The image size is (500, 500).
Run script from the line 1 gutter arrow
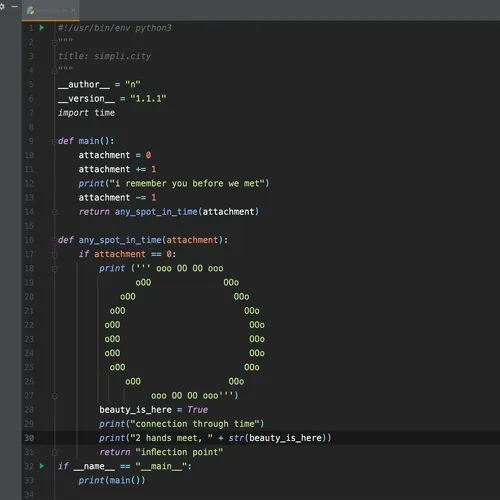click(42, 28)
